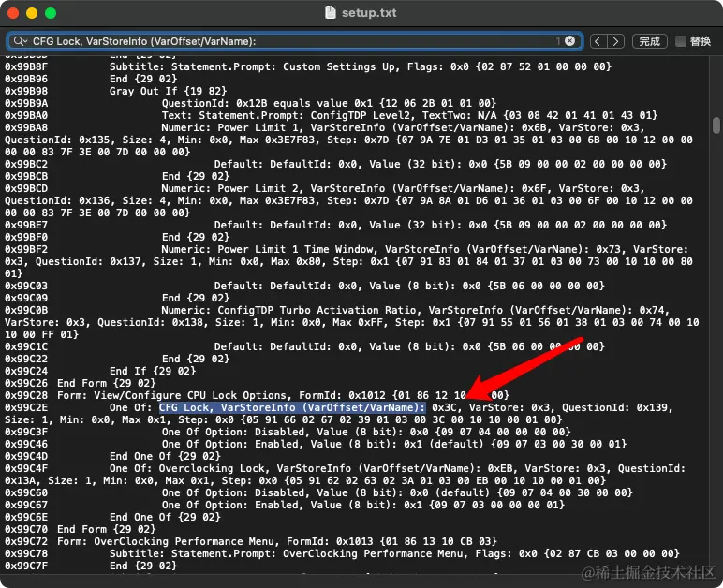Open the search options magnifier dropdown
The image size is (723, 588).
20,41
